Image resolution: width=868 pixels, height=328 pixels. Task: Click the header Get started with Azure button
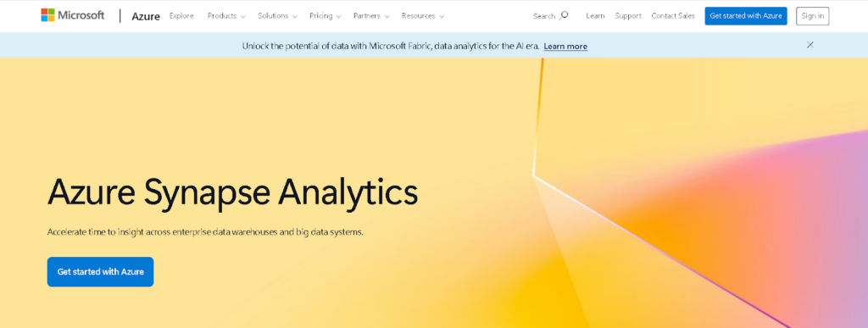coord(746,16)
